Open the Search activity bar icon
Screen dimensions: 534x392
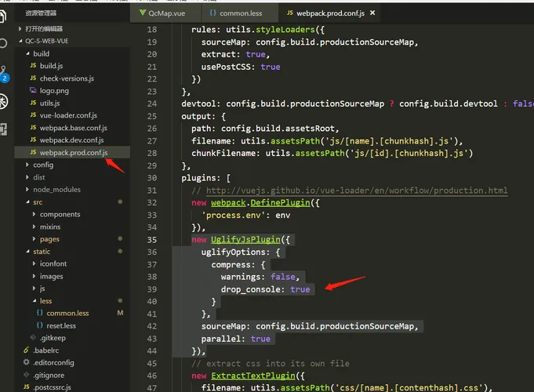(3, 43)
